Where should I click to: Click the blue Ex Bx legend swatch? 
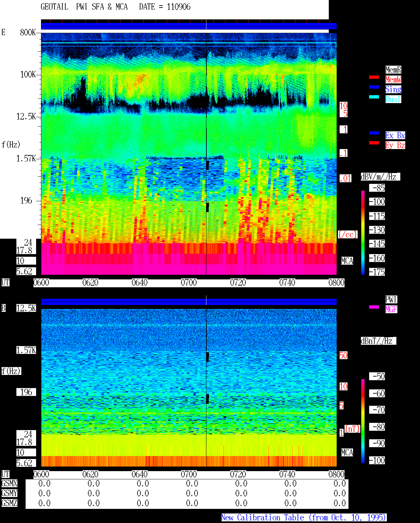pyautogui.click(x=374, y=133)
